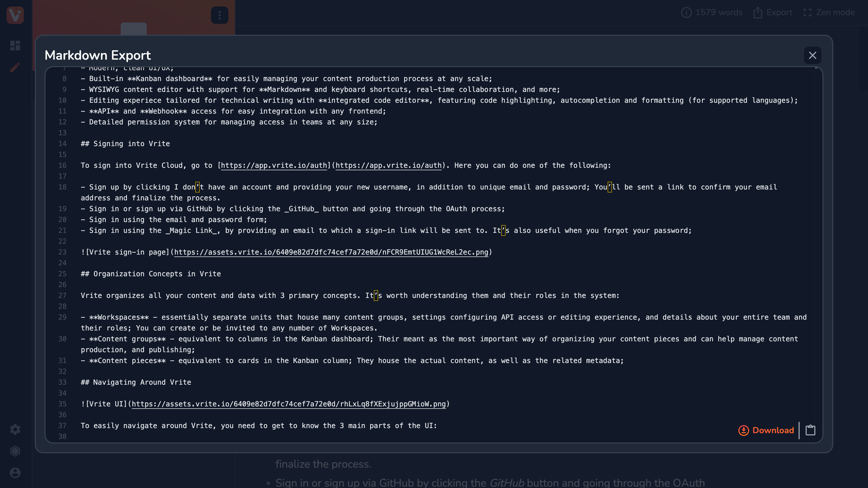Image resolution: width=868 pixels, height=488 pixels.
Task: Open the editor pencil icon in sidebar
Action: tap(15, 67)
